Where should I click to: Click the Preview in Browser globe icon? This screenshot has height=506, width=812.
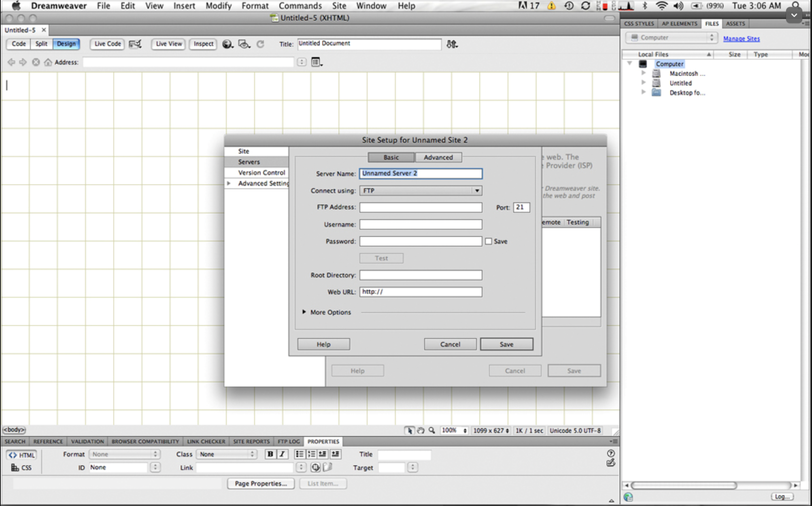click(x=227, y=44)
